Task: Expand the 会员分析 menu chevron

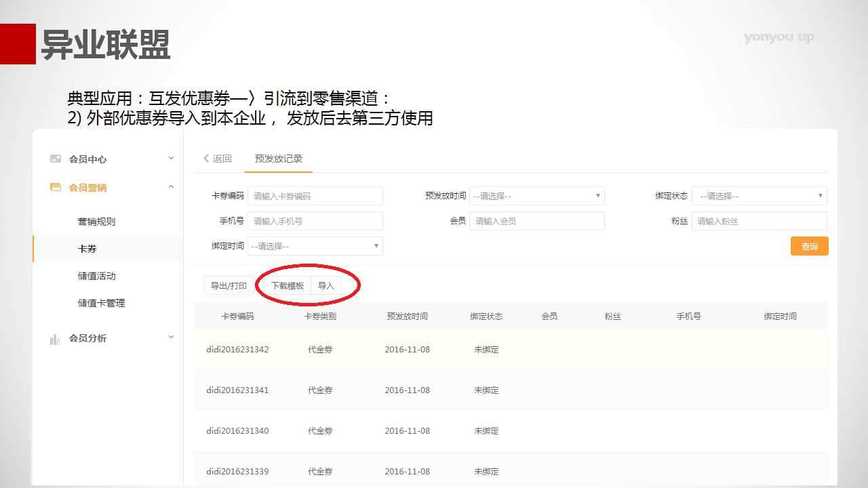Action: tap(171, 338)
